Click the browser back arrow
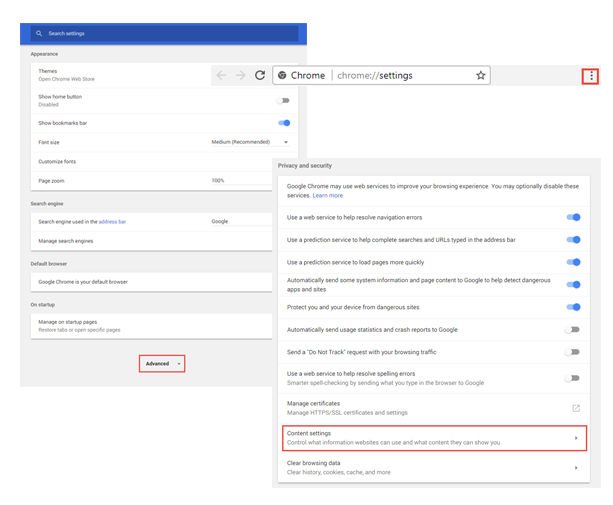The image size is (613, 505). [x=223, y=75]
